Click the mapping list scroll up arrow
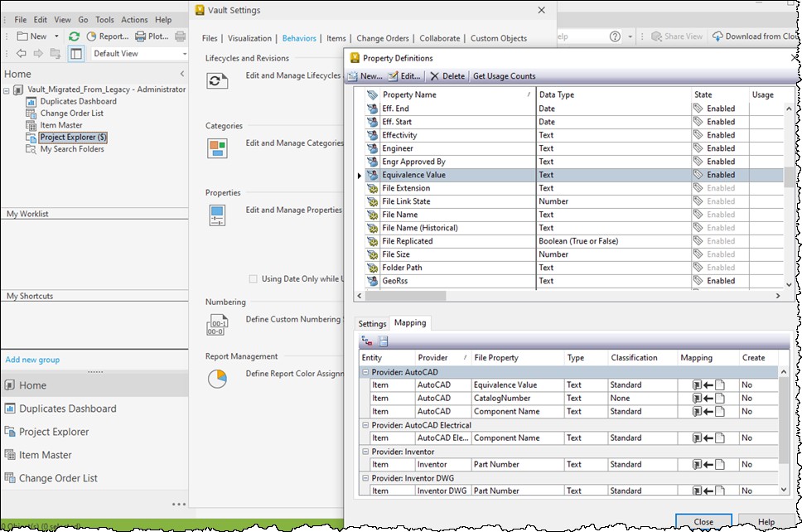 pyautogui.click(x=784, y=372)
